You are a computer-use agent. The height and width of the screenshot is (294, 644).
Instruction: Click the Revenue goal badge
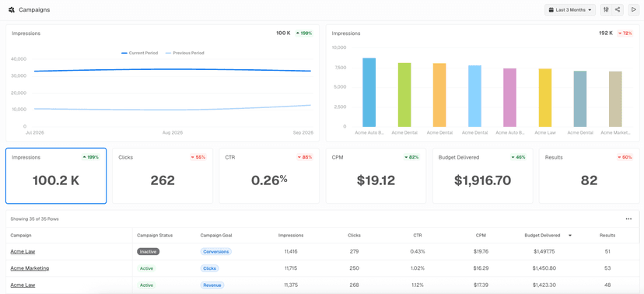click(x=212, y=285)
